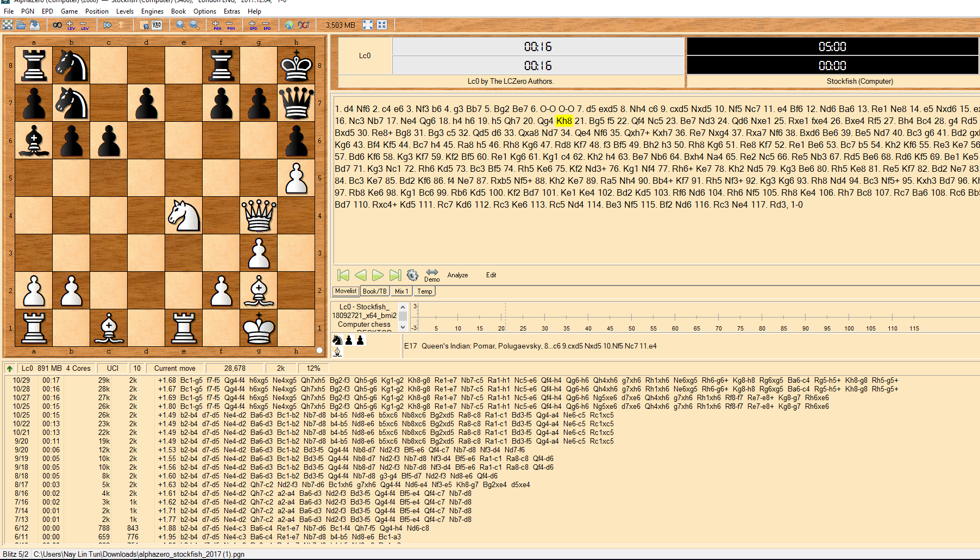The image size is (980, 560).
Task: Click the DGT board toolbar icon
Action: click(304, 25)
